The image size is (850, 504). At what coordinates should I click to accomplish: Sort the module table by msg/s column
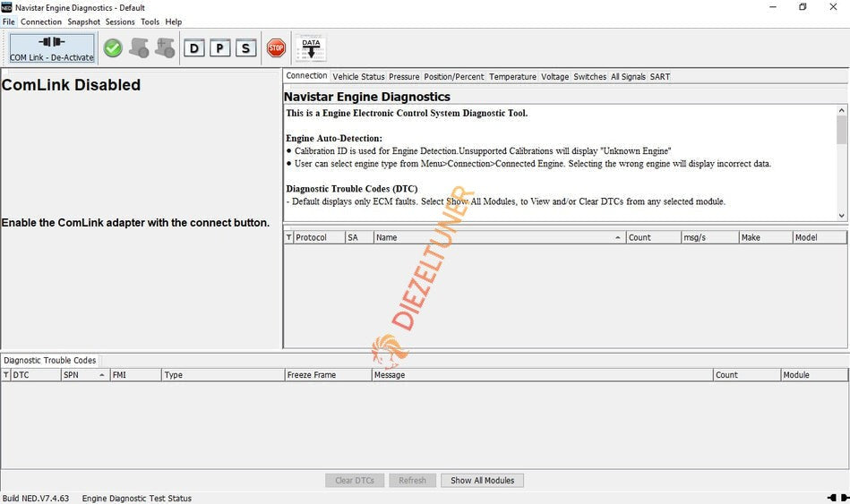click(710, 237)
